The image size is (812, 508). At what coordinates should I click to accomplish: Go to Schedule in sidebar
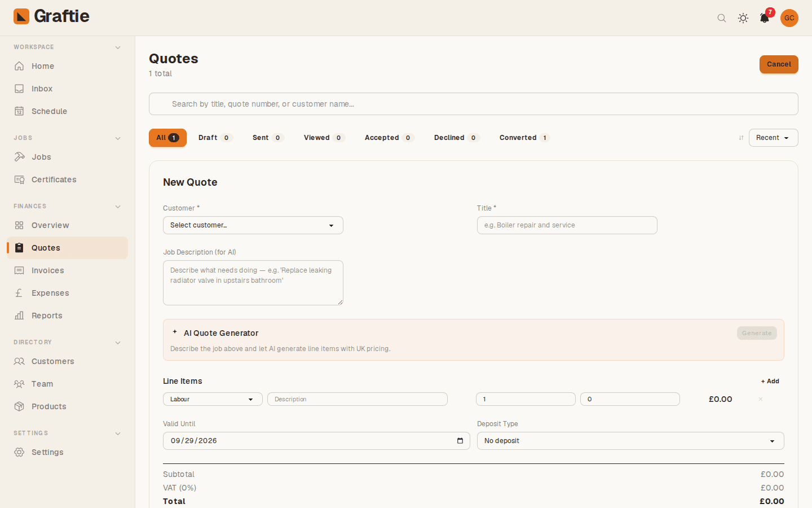[68, 111]
